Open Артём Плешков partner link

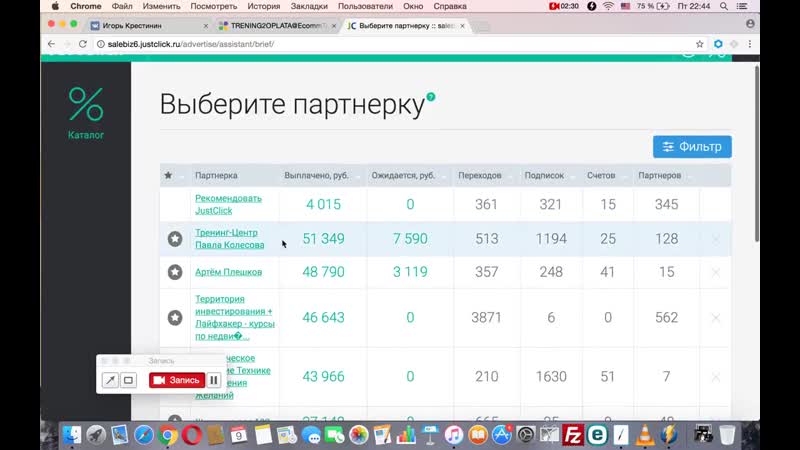[228, 272]
